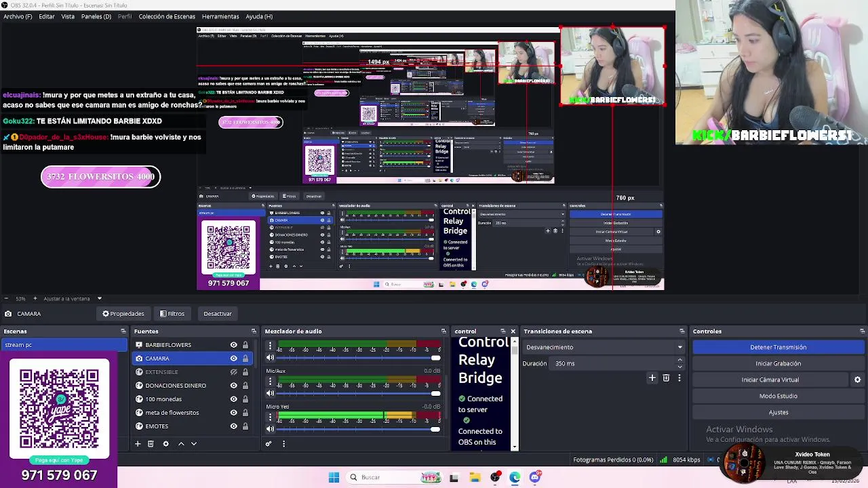Open the Herramientas menu
Screen dimensions: 868x488
coord(220,16)
